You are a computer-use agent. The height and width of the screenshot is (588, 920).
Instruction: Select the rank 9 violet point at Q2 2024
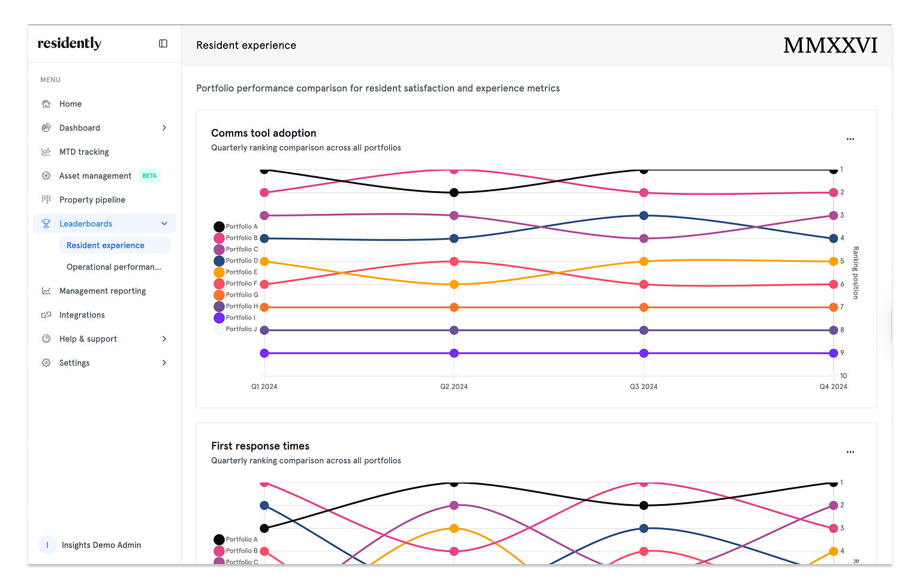point(454,353)
